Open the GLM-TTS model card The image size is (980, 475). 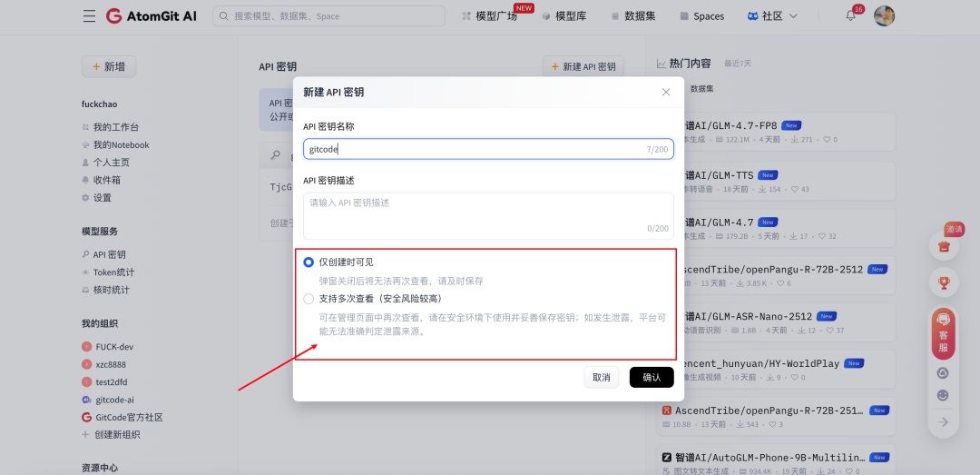(777, 182)
